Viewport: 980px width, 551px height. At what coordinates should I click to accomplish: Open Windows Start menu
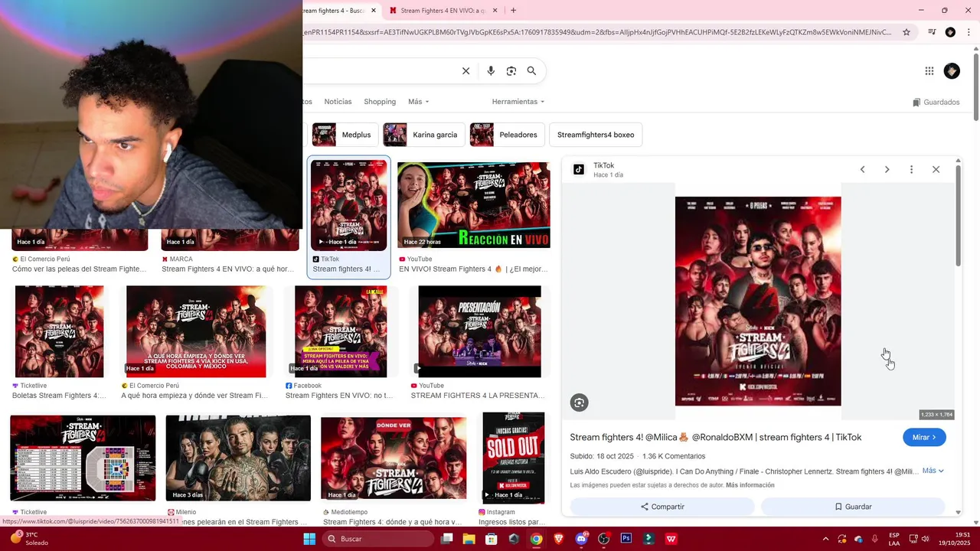coord(309,539)
